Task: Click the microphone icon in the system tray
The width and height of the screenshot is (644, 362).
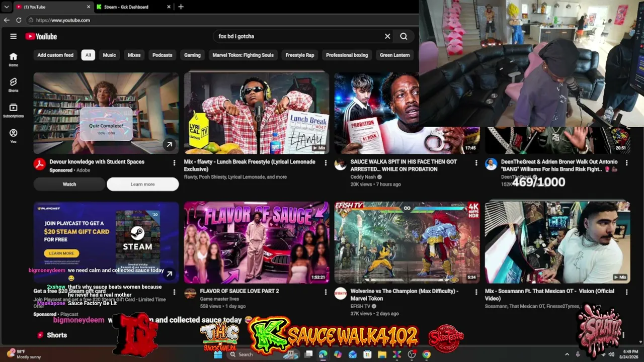Action: coord(578,354)
